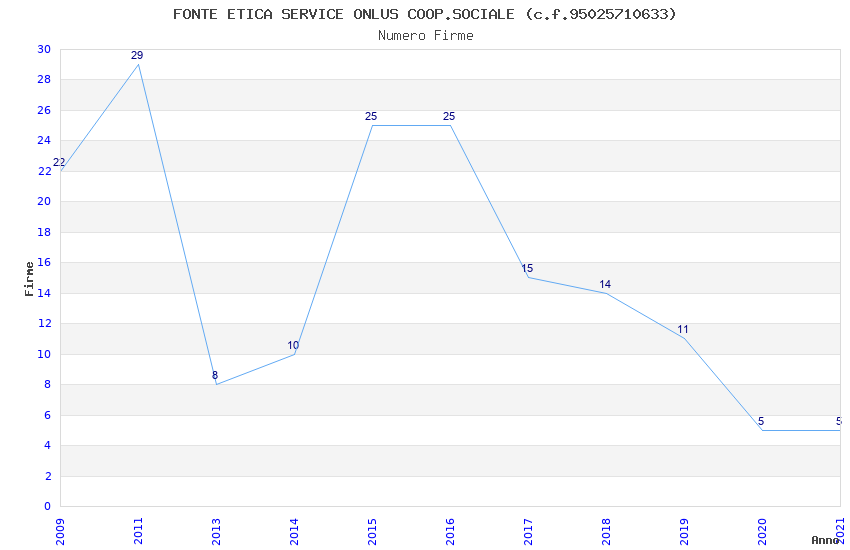Click the data label 25 above the 2016 point
This screenshot has width=850, height=550.
tap(449, 117)
